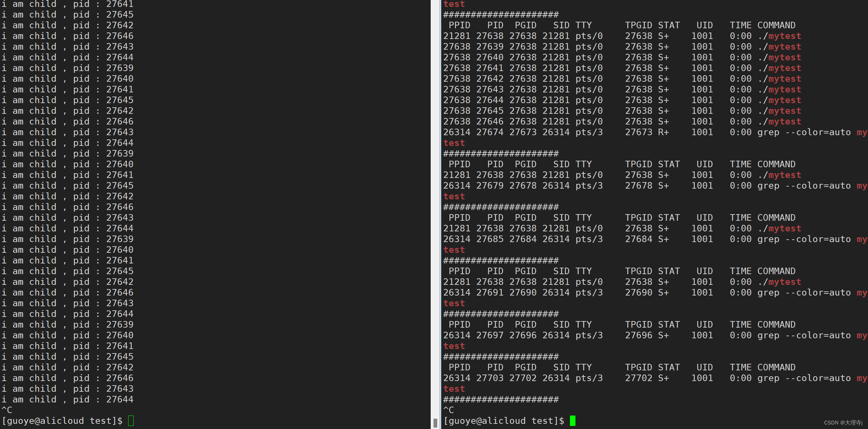The height and width of the screenshot is (429, 868).
Task: Click the mytest row with PID 27639
Action: tap(622, 47)
